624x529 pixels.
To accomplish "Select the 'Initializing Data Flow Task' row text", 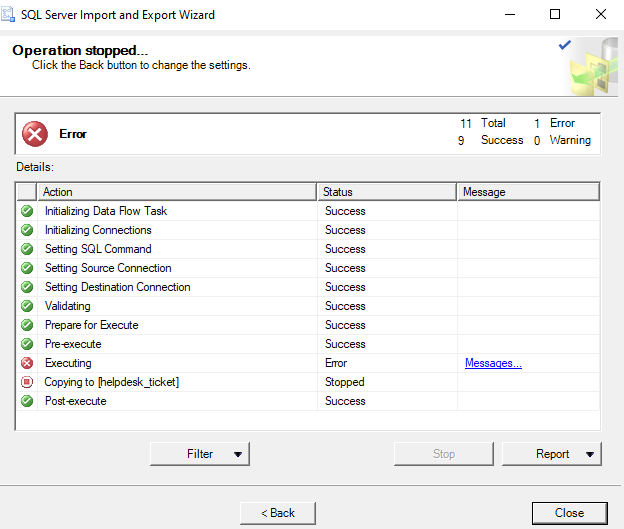I will click(106, 211).
